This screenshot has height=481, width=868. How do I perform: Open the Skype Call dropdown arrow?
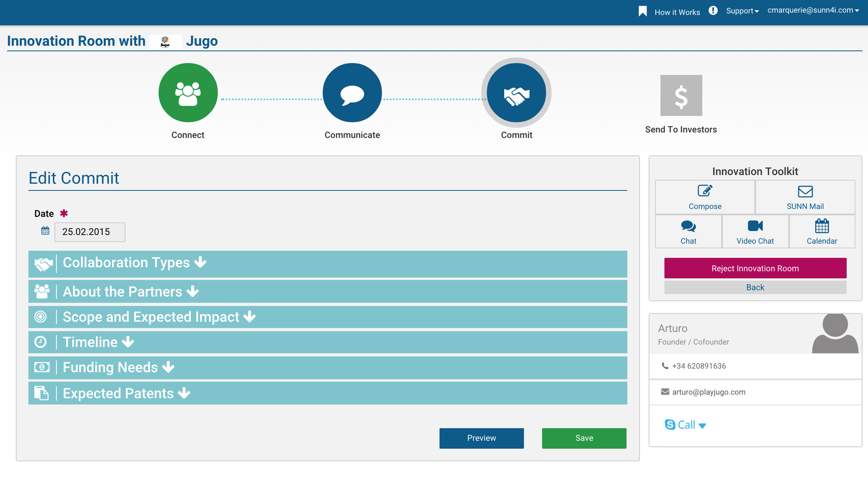pos(702,426)
